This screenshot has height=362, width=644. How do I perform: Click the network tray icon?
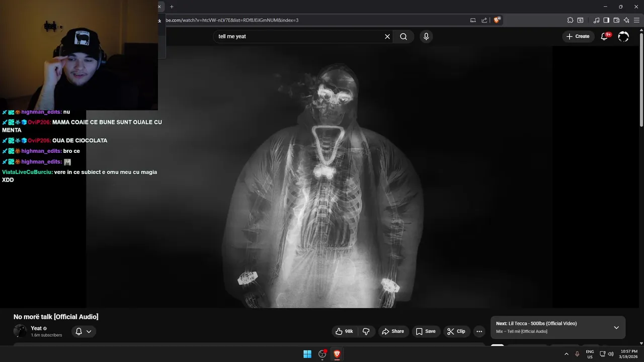603,354
